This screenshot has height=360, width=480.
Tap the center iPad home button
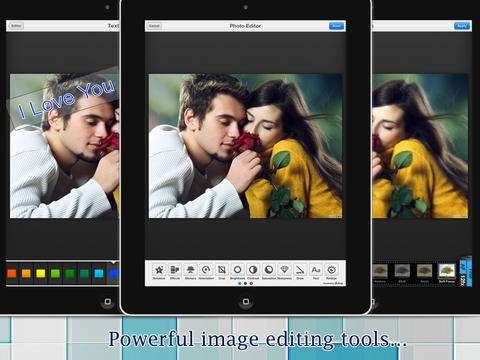click(246, 302)
